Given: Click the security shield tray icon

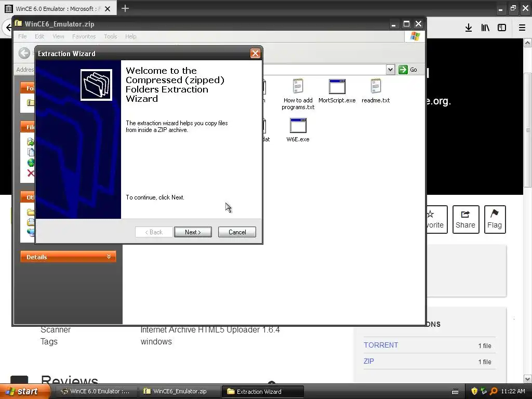Looking at the screenshot, I should [x=474, y=391].
